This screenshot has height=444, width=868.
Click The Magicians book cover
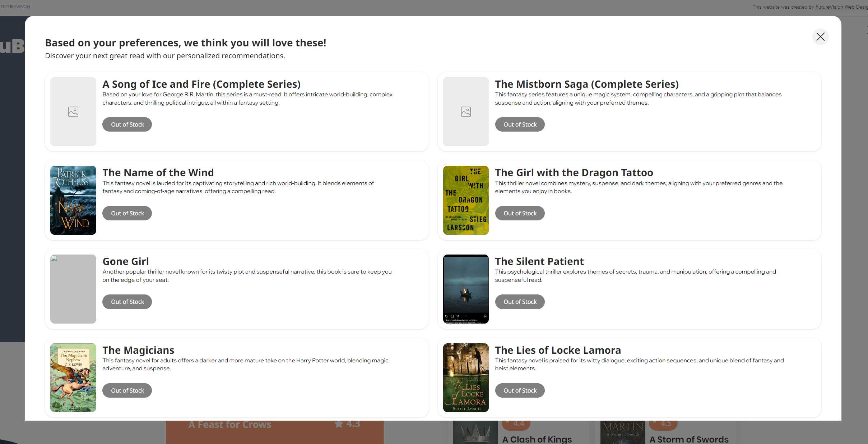point(73,377)
